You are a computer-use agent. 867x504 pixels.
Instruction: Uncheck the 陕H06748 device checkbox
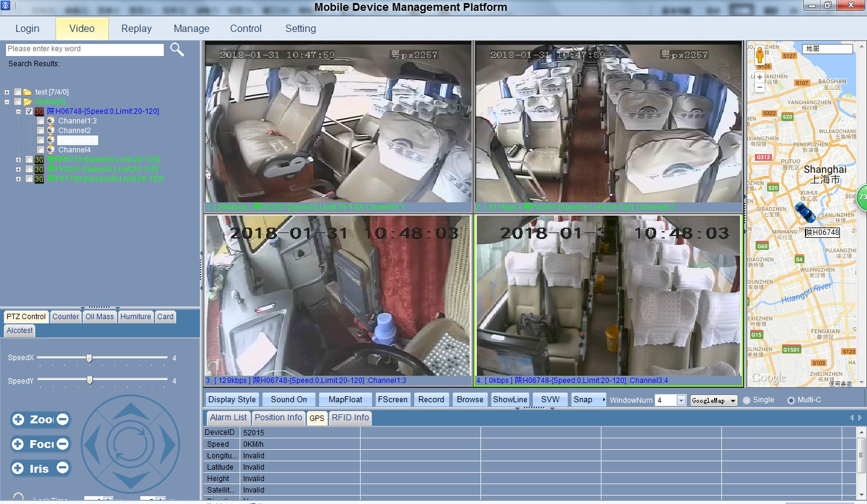(x=29, y=111)
